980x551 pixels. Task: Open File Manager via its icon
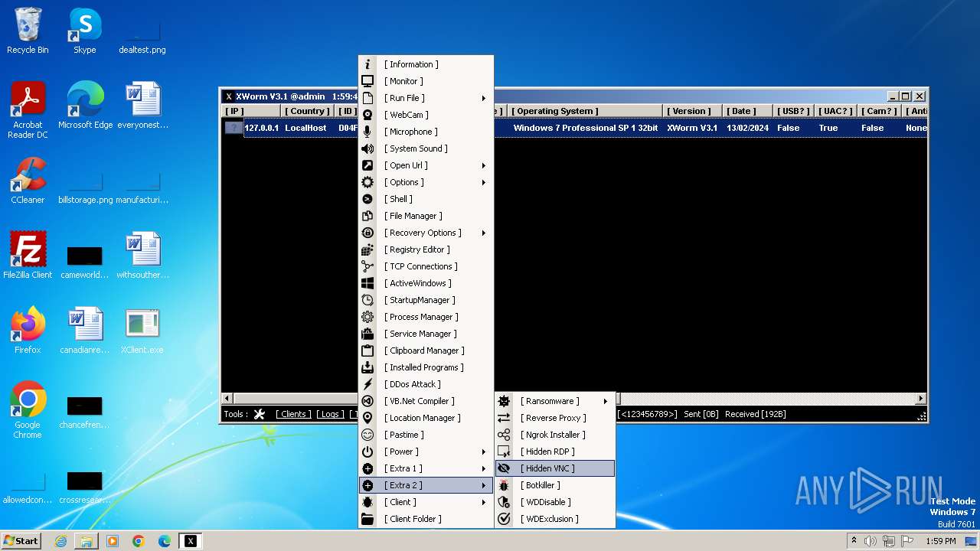(367, 216)
